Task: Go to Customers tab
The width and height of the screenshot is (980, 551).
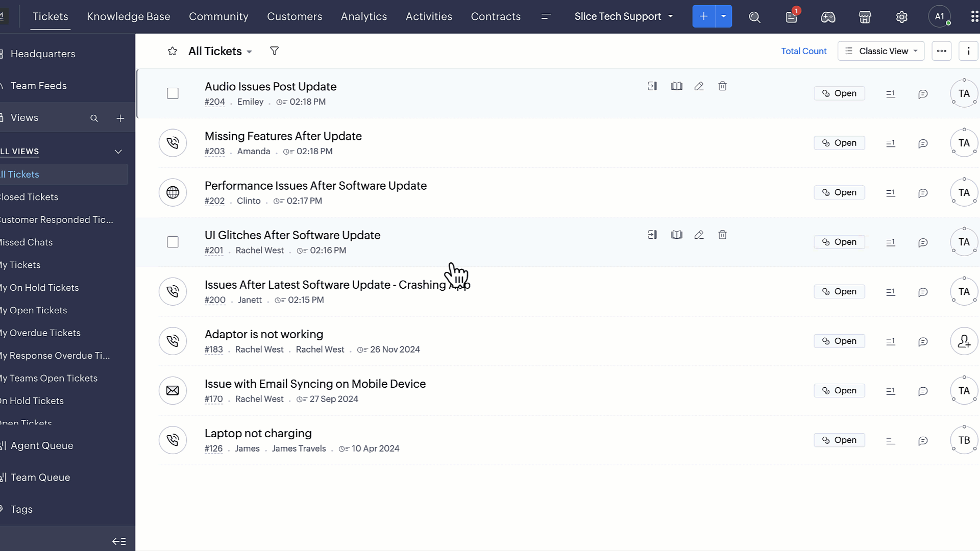Action: [x=295, y=16]
